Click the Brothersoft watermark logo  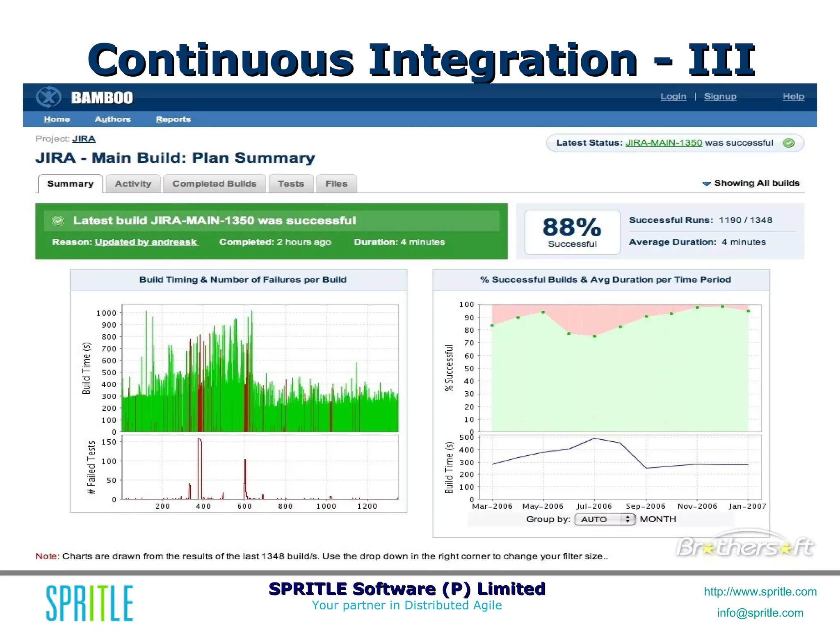744,546
